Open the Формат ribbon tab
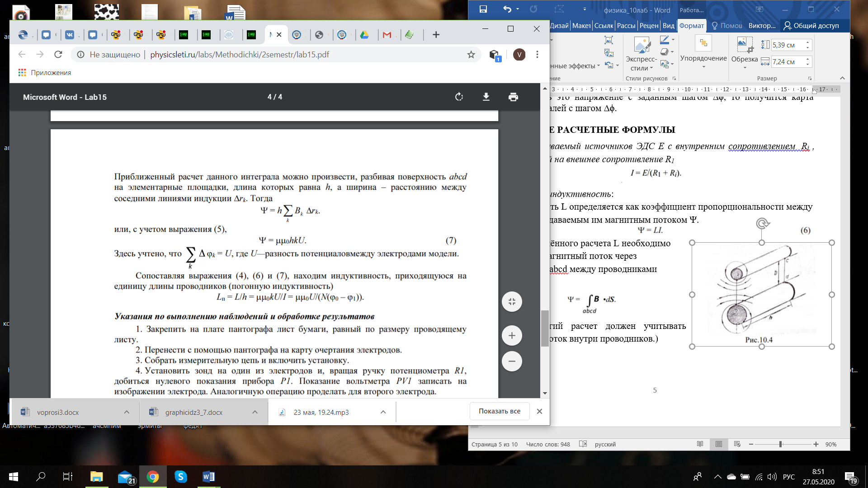Screen dimensions: 868x488 click(692, 26)
